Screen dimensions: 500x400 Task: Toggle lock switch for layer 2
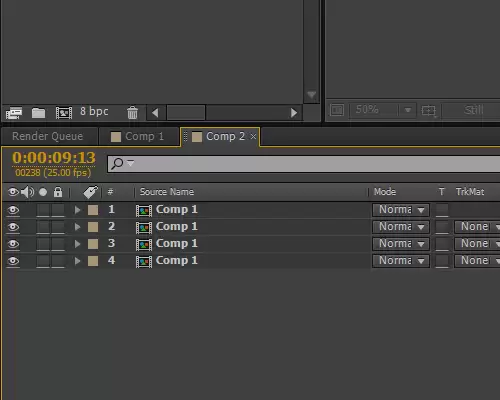coord(58,227)
